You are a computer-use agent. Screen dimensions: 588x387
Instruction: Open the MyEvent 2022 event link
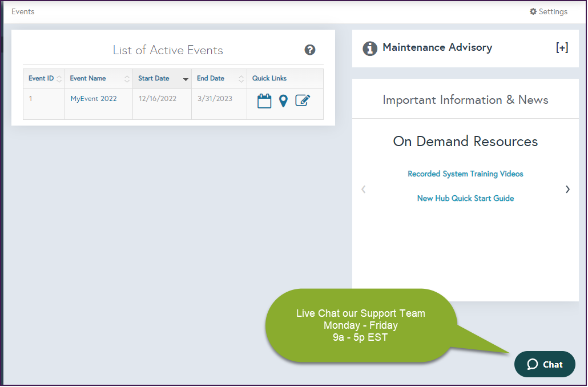tap(94, 99)
